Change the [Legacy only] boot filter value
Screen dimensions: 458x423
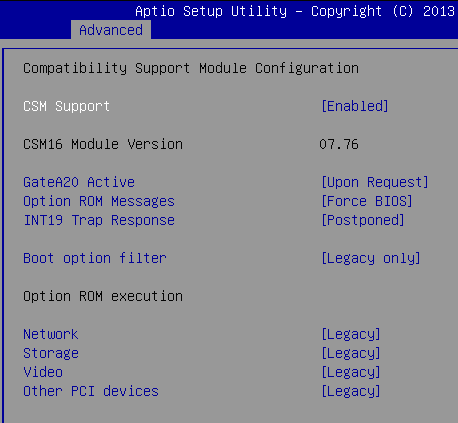[x=371, y=258]
